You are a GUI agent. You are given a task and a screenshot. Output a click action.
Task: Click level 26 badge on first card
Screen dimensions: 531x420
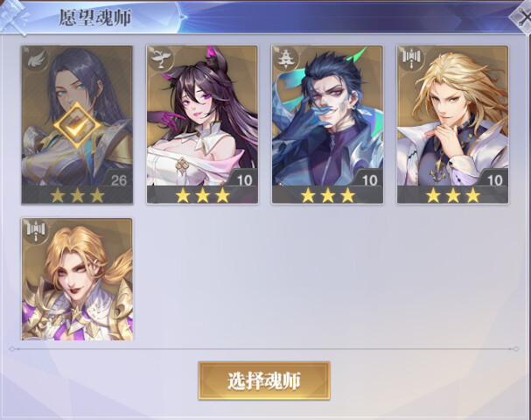coord(118,180)
